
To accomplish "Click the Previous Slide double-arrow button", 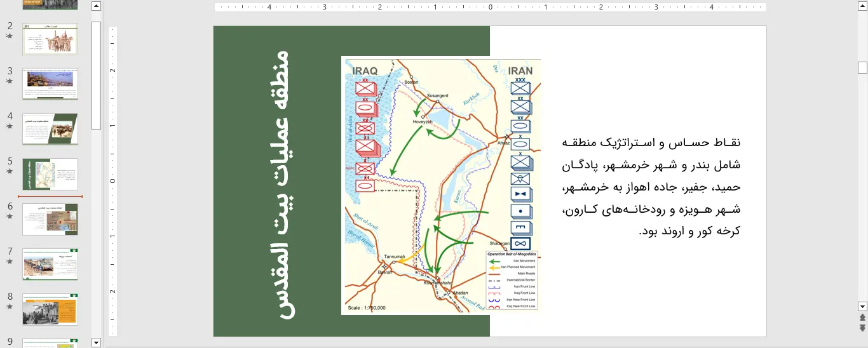I will 862,318.
